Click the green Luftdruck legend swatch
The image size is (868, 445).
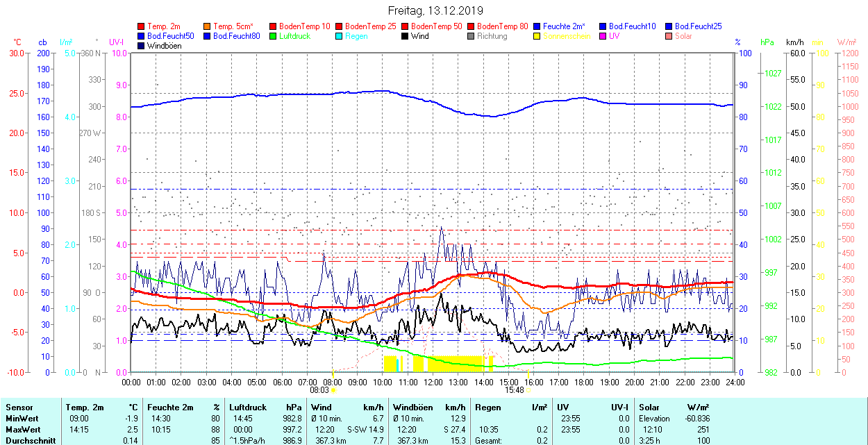point(274,36)
